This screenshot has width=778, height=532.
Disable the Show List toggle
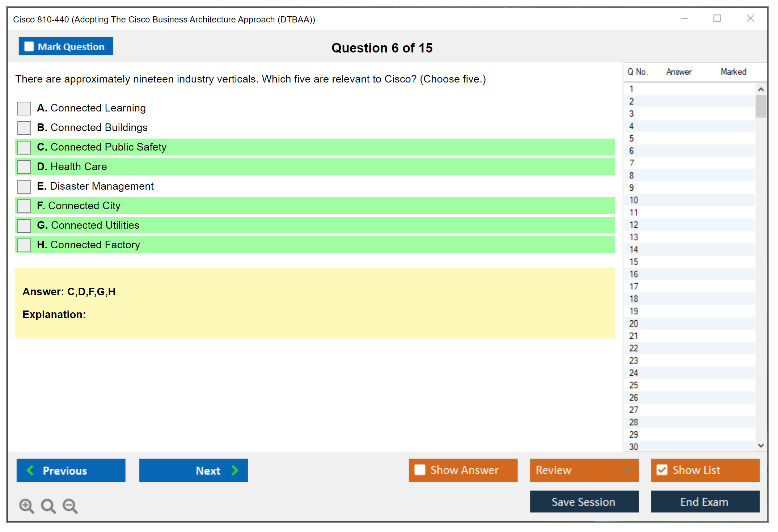tap(662, 470)
